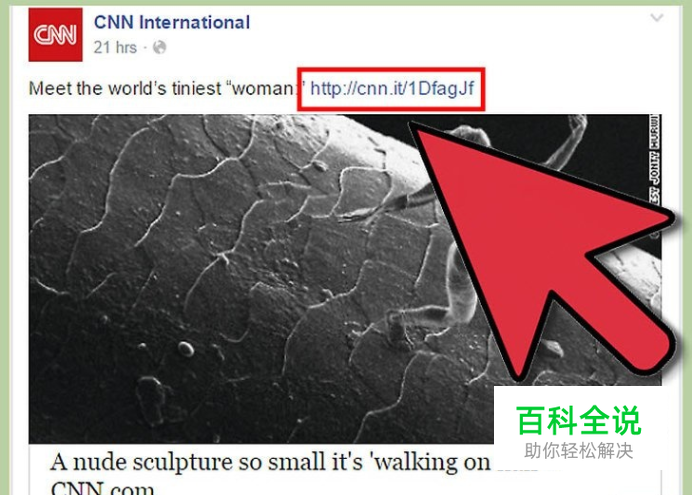Click the vertical photo credit text

654,161
